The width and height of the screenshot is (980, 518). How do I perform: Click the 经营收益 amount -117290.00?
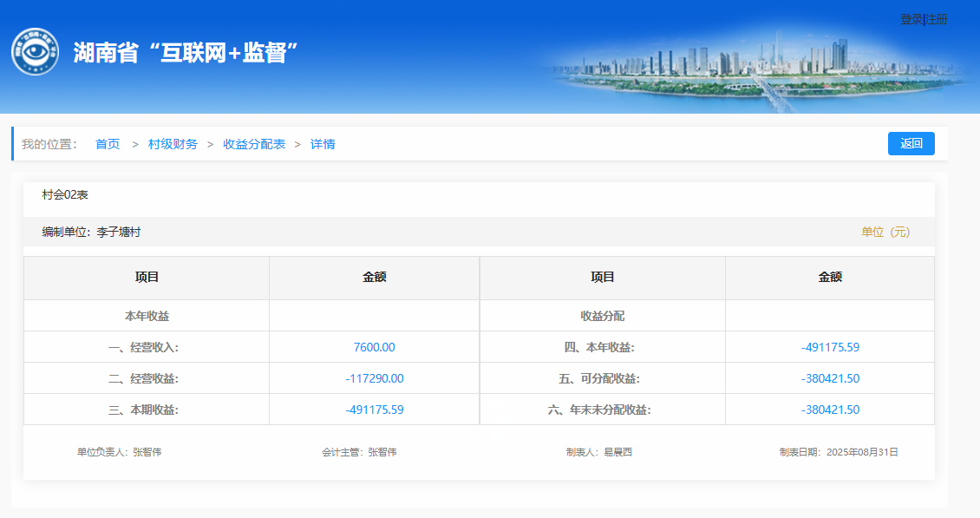(374, 378)
